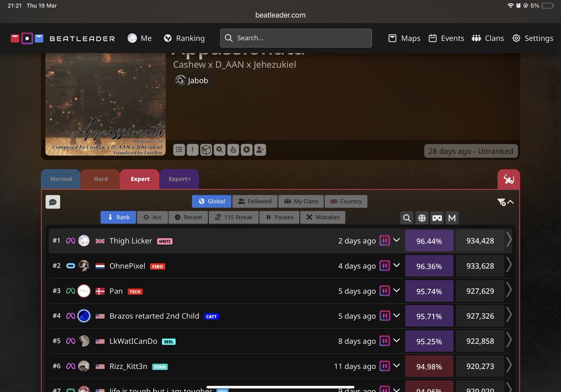Click the pointing hand icon

coord(233,150)
